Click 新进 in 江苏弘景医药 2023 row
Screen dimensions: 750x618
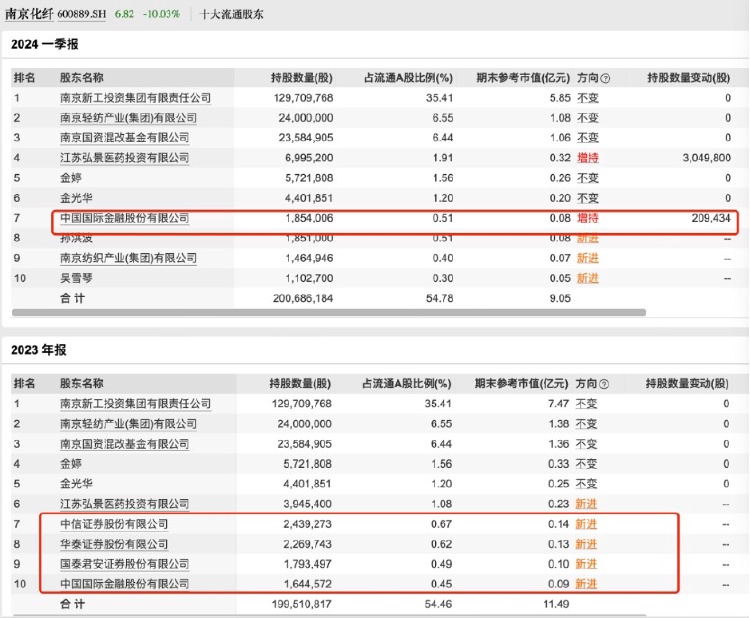pyautogui.click(x=586, y=504)
